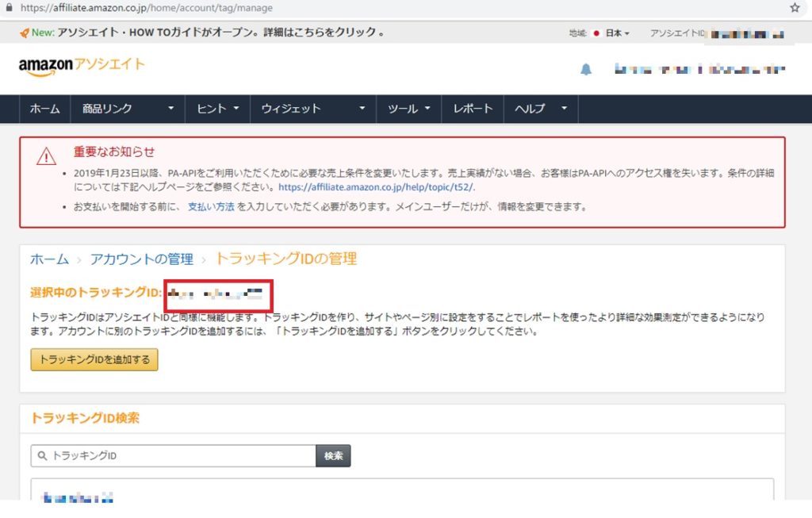Expand the ヒント menu arrow
Viewport: 812px width, 518px height.
point(236,108)
